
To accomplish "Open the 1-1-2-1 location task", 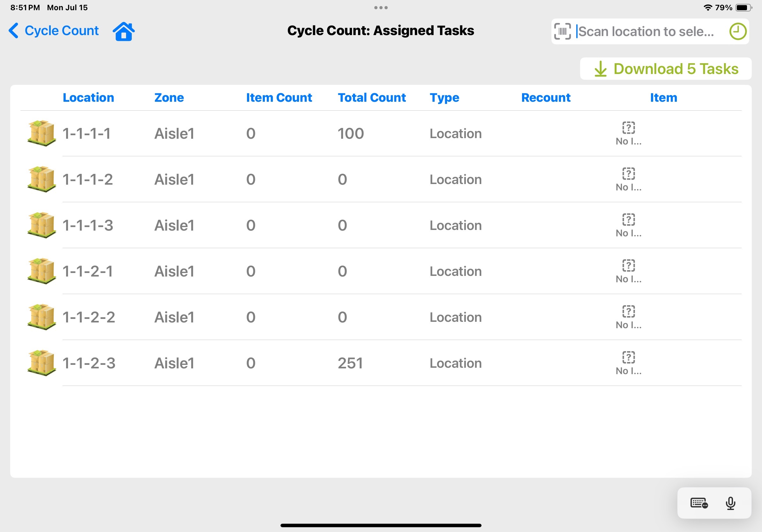I will click(x=332, y=271).
